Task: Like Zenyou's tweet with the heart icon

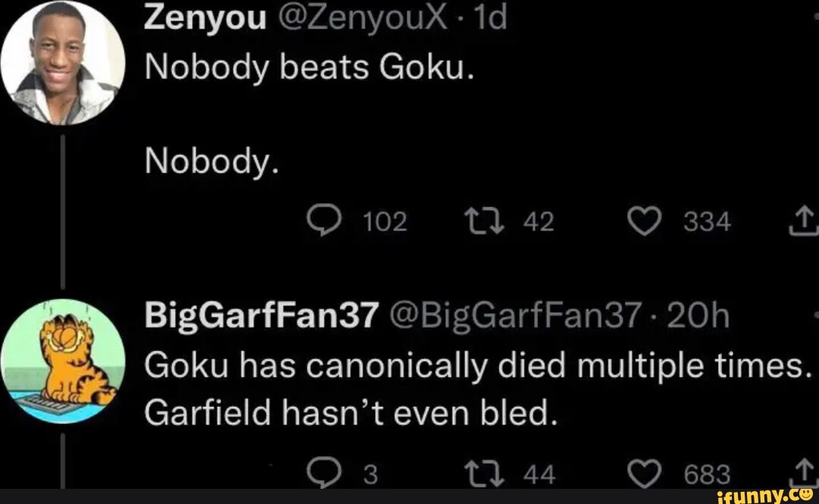Action: (644, 221)
